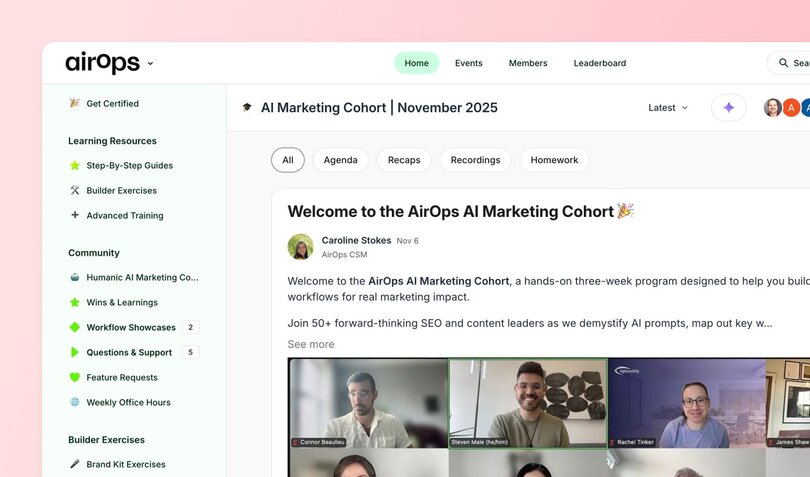Click the AI Marketing Cohort page title

(x=379, y=107)
